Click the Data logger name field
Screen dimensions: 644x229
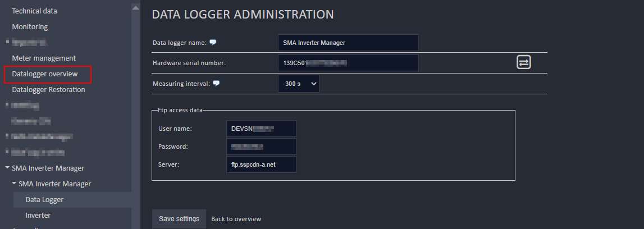click(x=348, y=43)
